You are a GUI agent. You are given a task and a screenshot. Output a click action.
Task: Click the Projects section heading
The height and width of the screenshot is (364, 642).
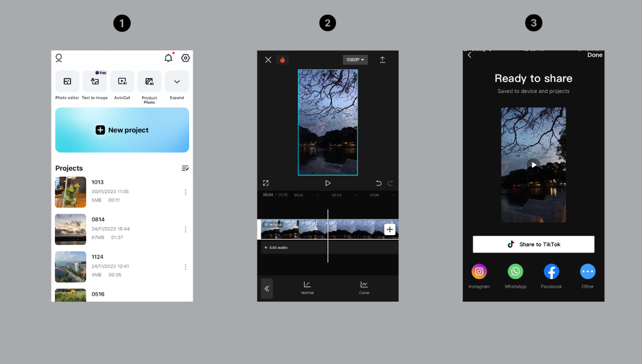pyautogui.click(x=69, y=168)
